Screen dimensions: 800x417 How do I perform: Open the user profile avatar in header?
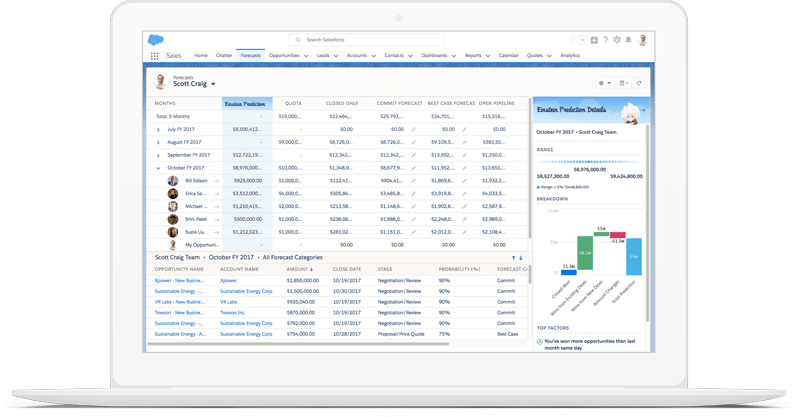point(642,40)
